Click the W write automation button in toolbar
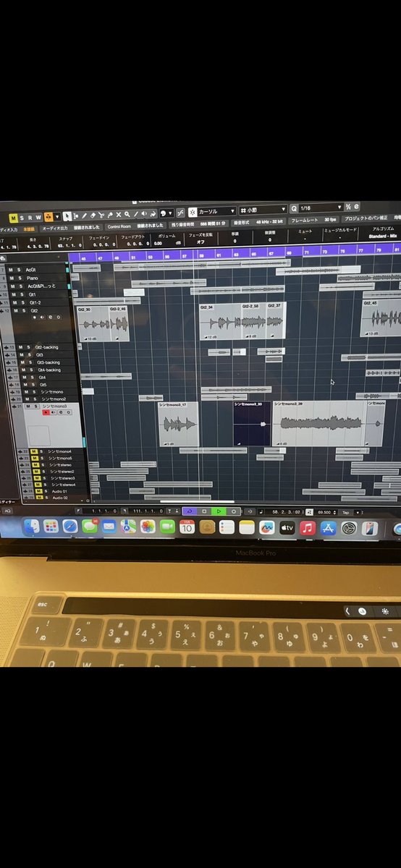 38,217
